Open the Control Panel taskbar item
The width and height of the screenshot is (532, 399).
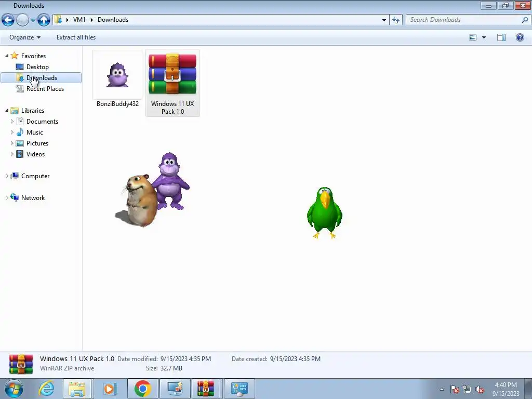240,389
